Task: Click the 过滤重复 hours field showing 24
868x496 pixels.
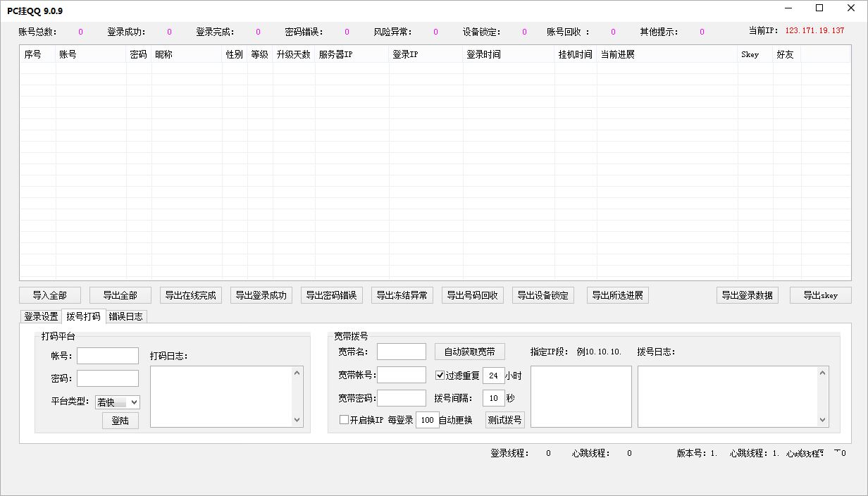Action: click(x=494, y=376)
